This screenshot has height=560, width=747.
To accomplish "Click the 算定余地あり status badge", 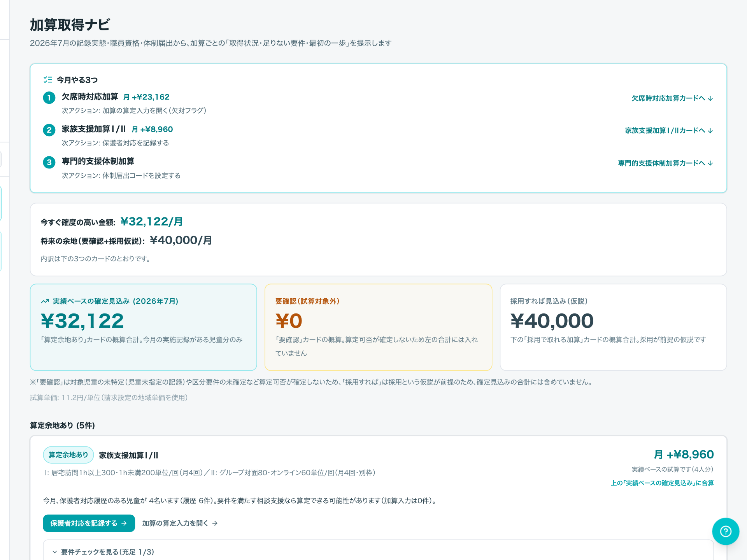I will pos(68,455).
